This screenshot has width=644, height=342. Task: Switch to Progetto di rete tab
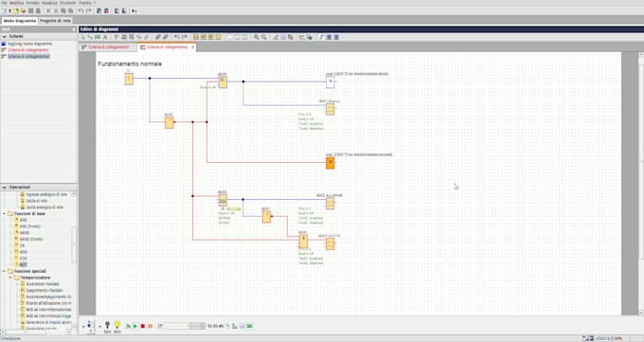56,21
